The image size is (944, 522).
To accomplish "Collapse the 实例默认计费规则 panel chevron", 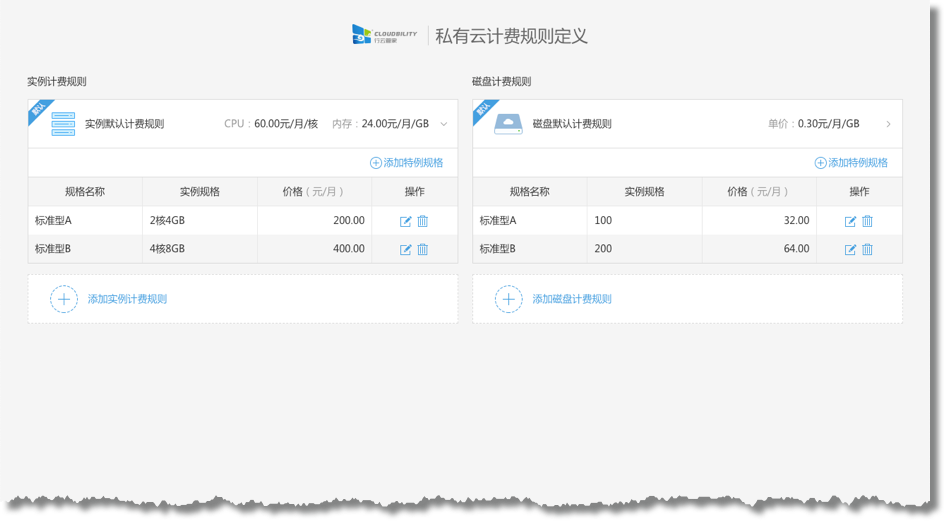I will (x=444, y=124).
